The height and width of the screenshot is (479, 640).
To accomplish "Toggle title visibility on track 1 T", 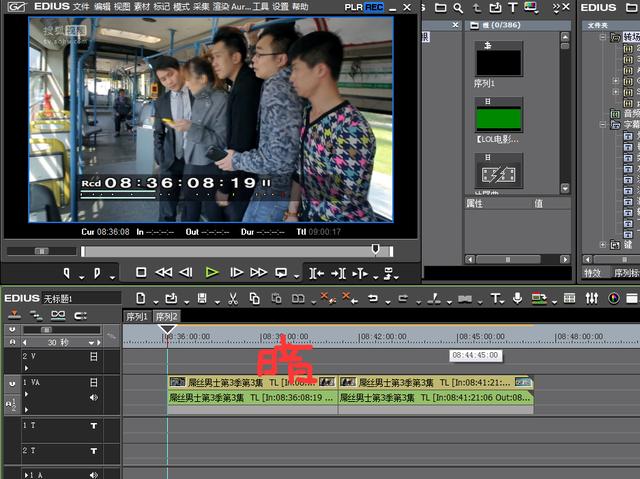I will click(x=94, y=426).
